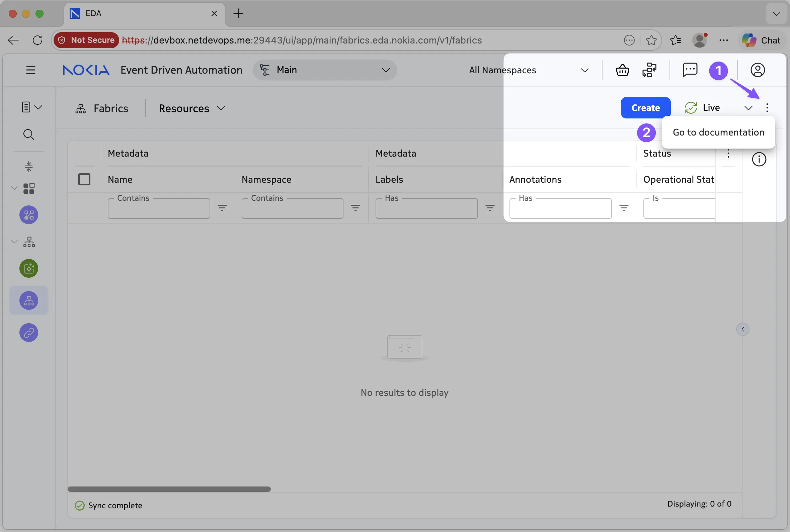This screenshot has height=532, width=790.
Task: Click the Name filter input field
Action: (x=159, y=208)
